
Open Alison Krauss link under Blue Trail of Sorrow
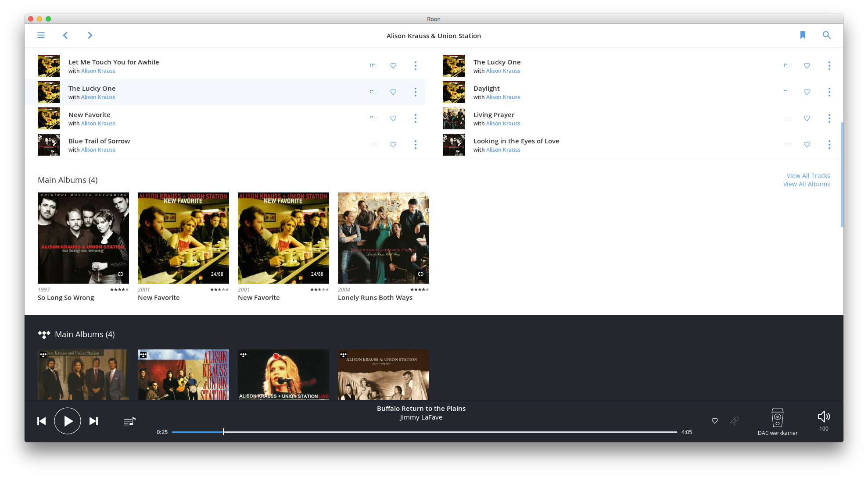point(98,150)
